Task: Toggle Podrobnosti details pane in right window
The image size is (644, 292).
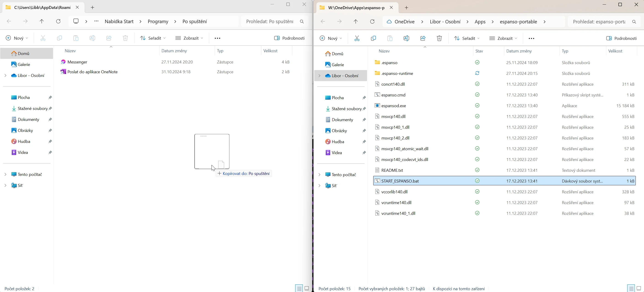Action: click(621, 38)
